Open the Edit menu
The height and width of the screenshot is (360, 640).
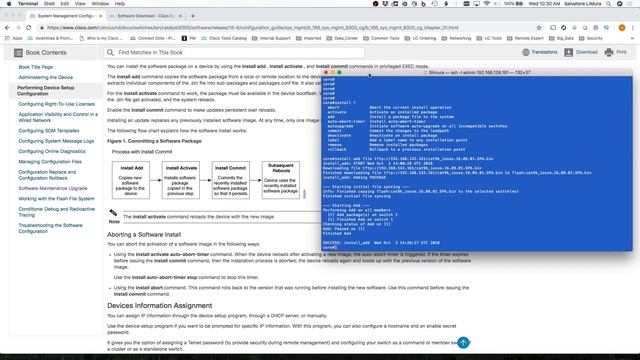65,4
